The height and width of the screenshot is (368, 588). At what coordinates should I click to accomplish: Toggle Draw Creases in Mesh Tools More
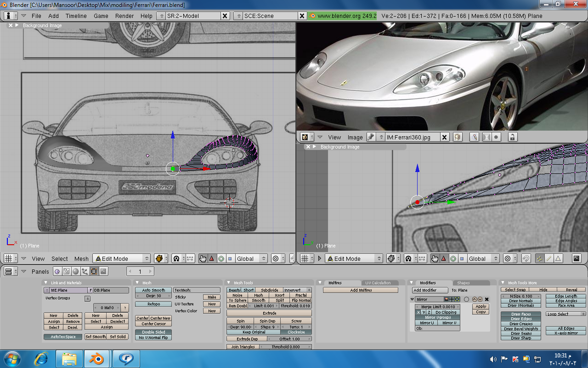[x=521, y=324]
